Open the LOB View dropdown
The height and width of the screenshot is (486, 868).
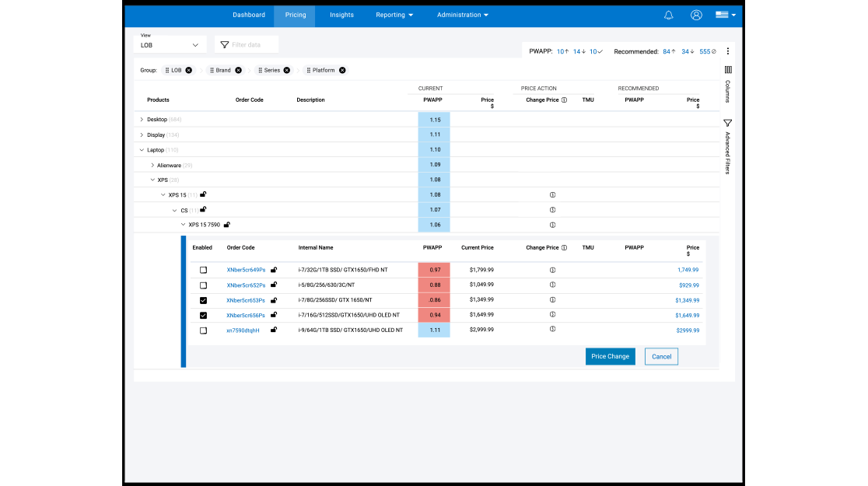[170, 45]
